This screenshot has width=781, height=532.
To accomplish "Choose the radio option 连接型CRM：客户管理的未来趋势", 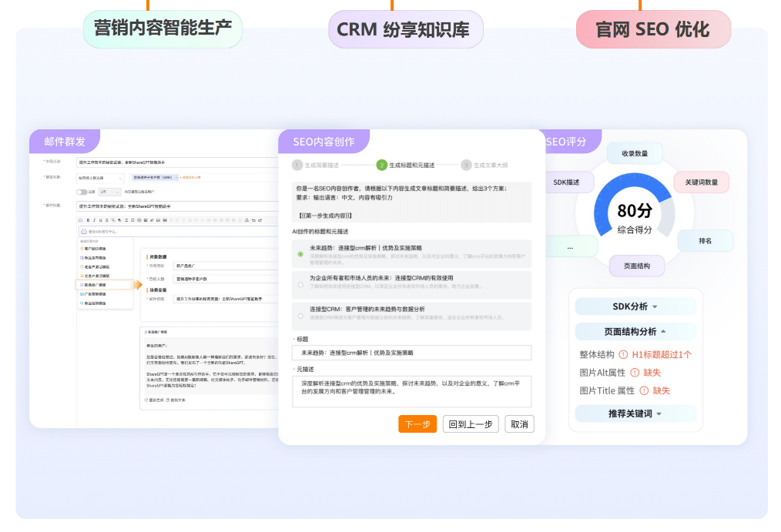I will point(300,316).
